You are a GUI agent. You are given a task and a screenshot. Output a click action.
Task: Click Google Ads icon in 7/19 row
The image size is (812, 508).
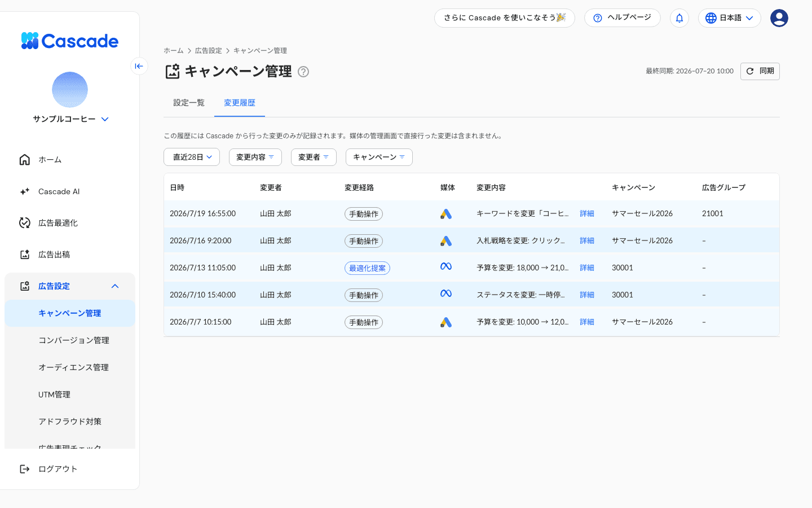[x=446, y=214]
